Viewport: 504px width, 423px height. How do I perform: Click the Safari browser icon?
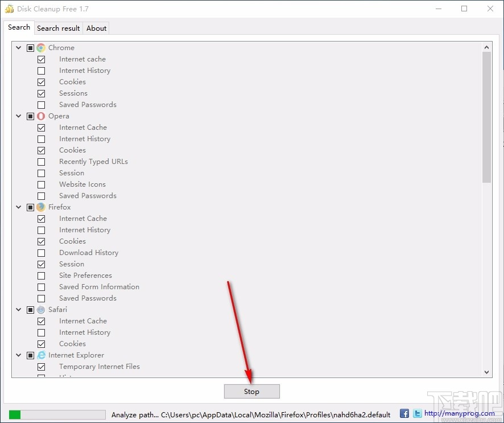point(41,310)
